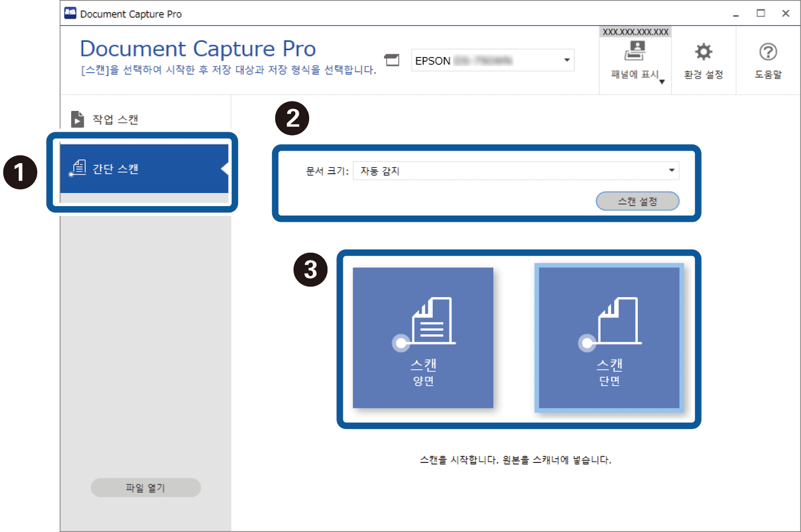Switch to the 작업 스캔 tab
801x532 pixels.
coord(115,119)
